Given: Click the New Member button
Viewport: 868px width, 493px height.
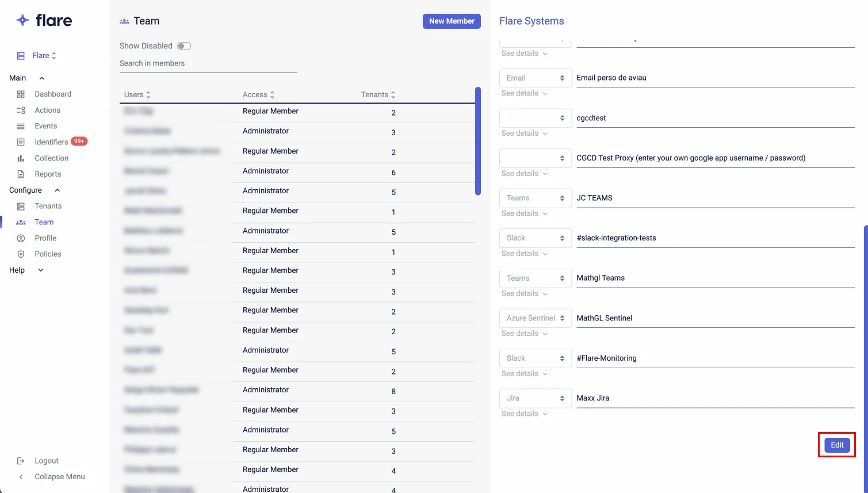Looking at the screenshot, I should pyautogui.click(x=452, y=21).
